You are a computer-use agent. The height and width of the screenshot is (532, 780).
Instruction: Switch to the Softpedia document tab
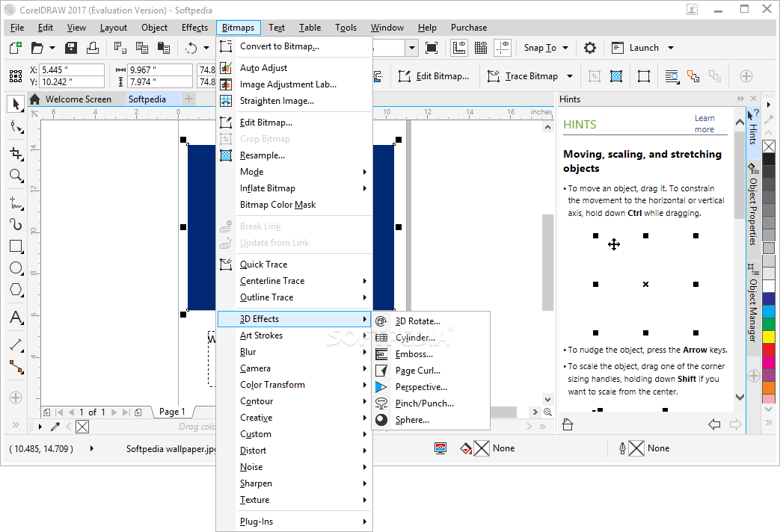[x=147, y=99]
